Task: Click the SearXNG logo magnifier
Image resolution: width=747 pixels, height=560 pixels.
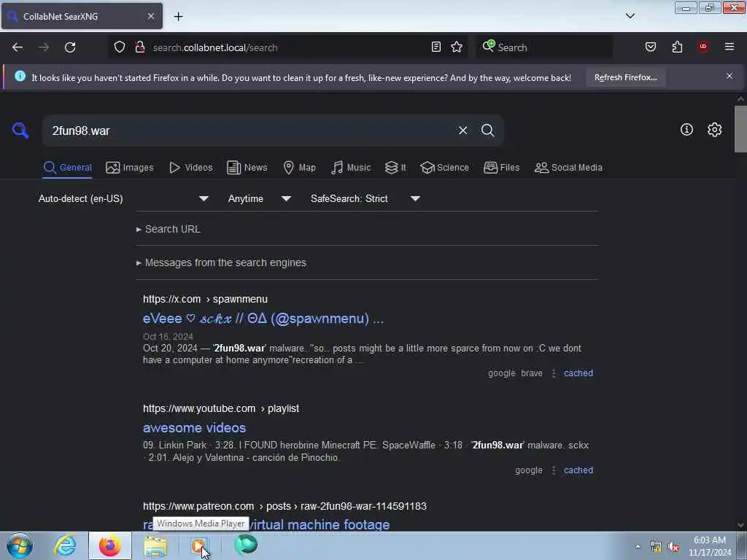Action: pos(20,130)
